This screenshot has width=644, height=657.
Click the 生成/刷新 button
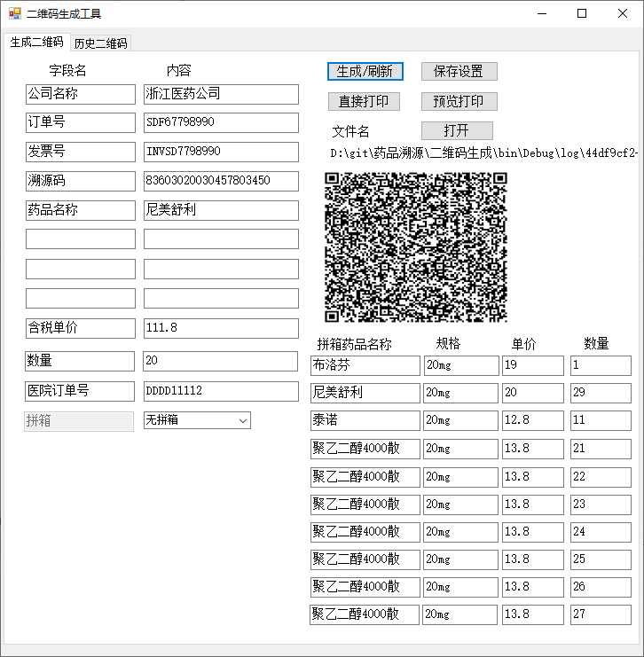(365, 72)
